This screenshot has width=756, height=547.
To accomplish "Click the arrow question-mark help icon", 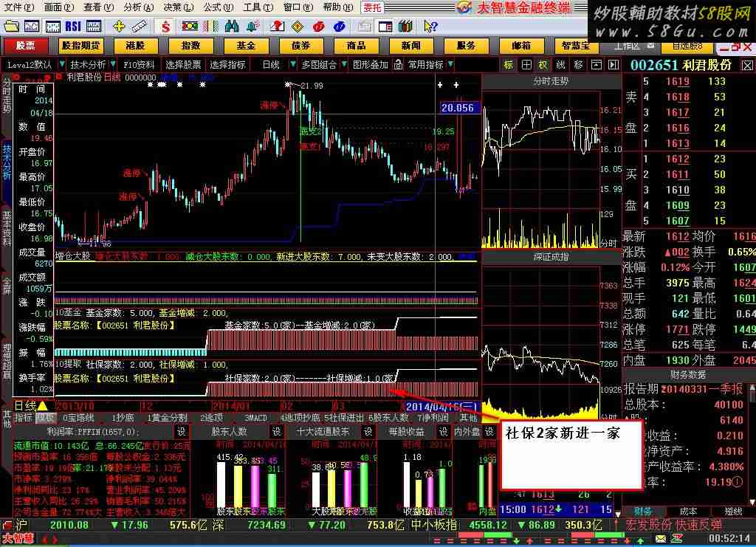I will 430,26.
